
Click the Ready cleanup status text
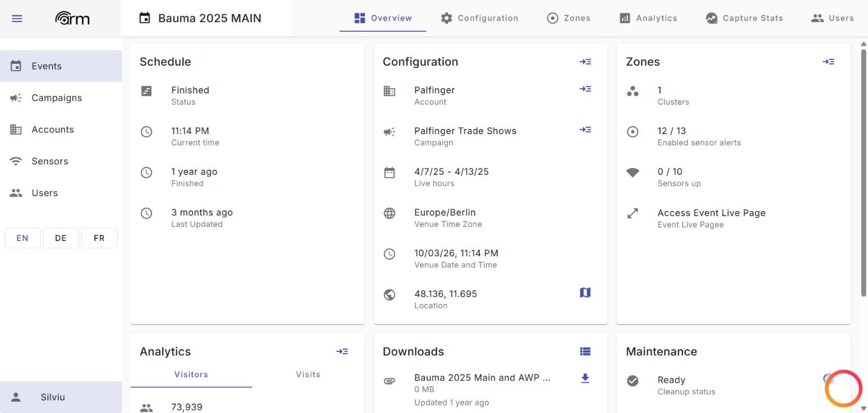671,380
